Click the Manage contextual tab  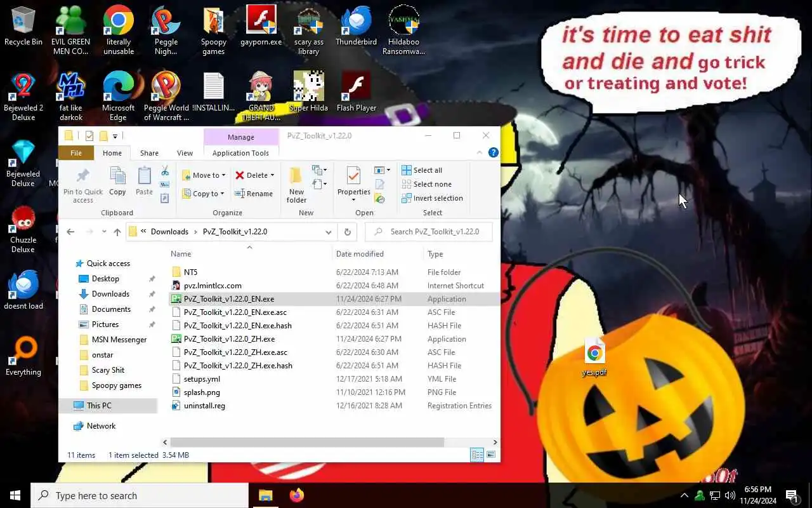(241, 137)
